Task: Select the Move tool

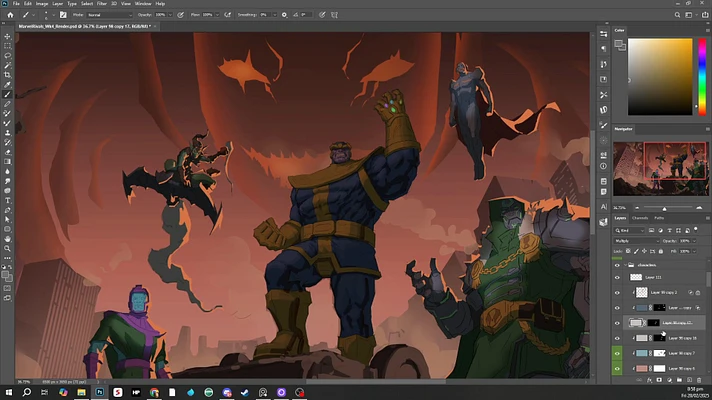Action: pyautogui.click(x=7, y=36)
